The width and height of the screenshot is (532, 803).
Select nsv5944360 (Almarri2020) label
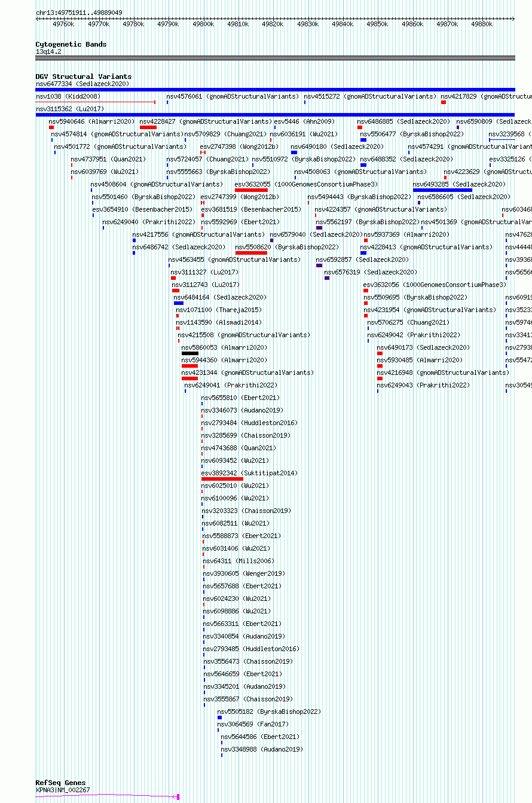(x=225, y=360)
